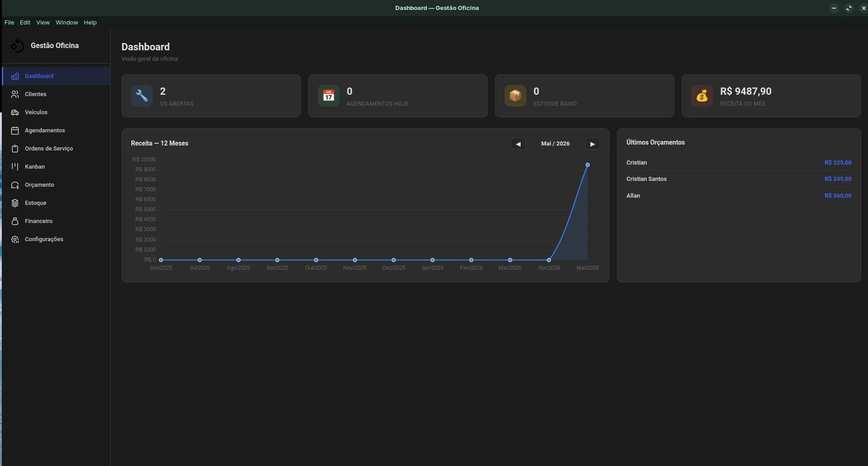
Task: Go to Estoque section label
Action: 36,203
